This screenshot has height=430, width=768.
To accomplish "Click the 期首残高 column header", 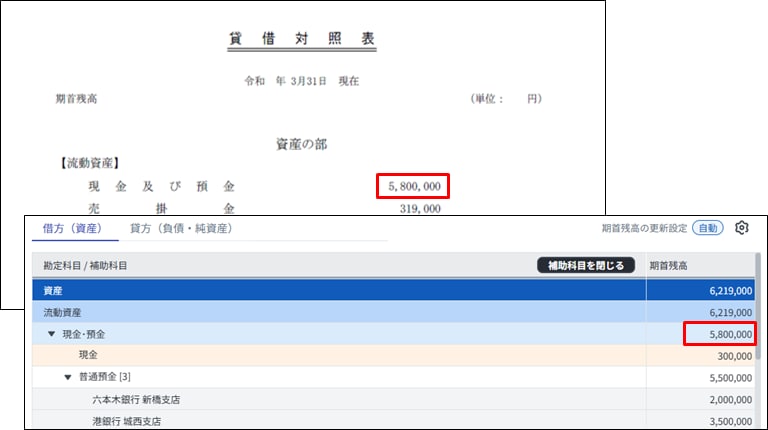I will [x=668, y=265].
